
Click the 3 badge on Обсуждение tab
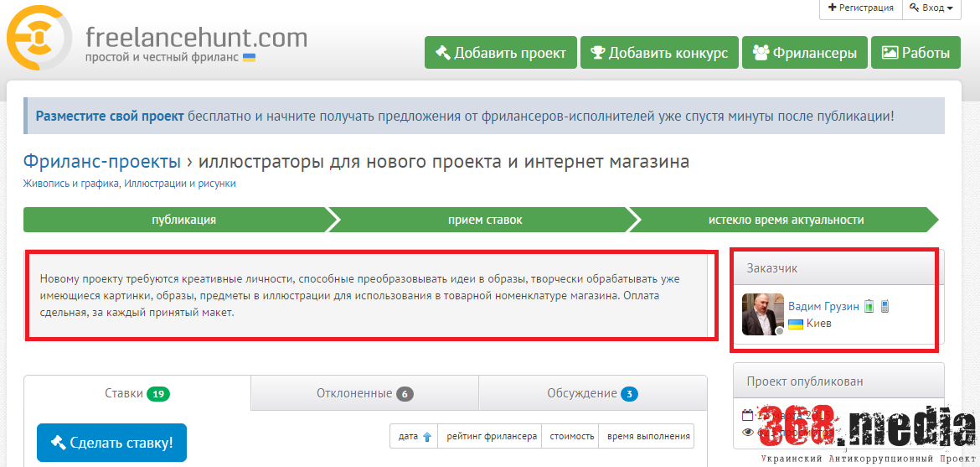pos(629,394)
